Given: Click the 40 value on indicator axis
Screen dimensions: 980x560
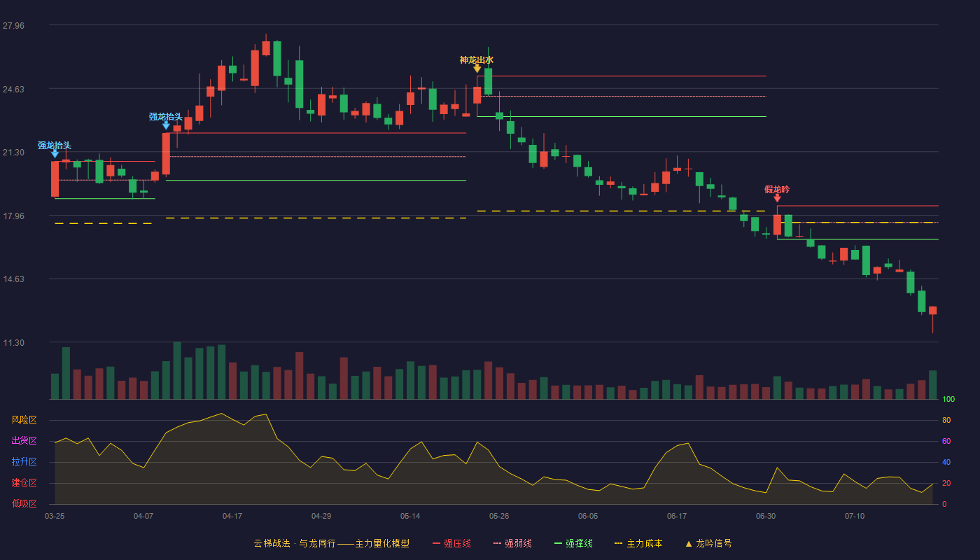Looking at the screenshot, I should 946,463.
